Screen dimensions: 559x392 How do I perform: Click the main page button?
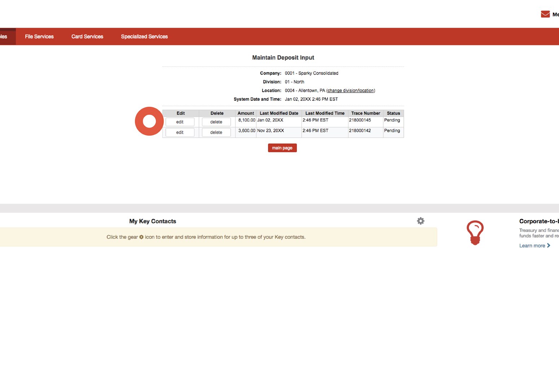click(282, 148)
